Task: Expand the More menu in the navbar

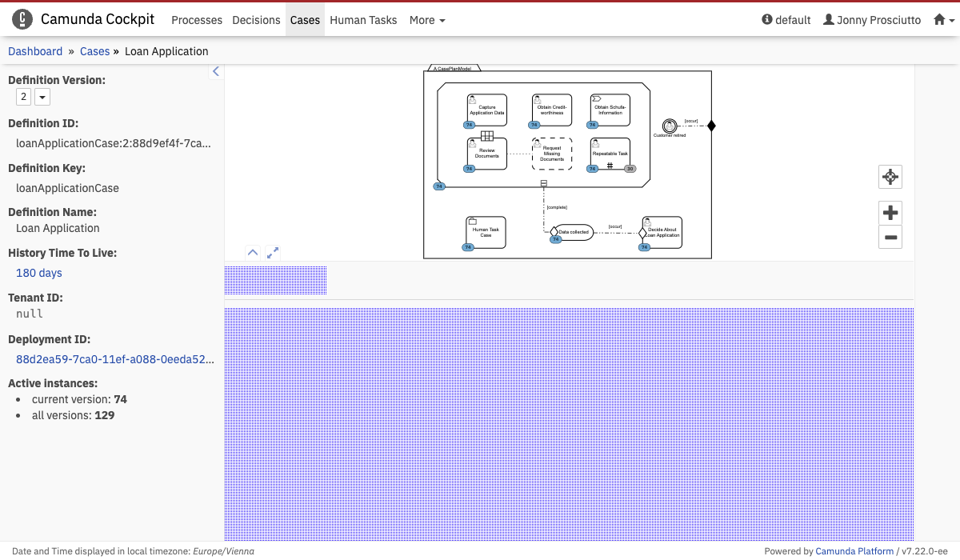Action: 427,20
